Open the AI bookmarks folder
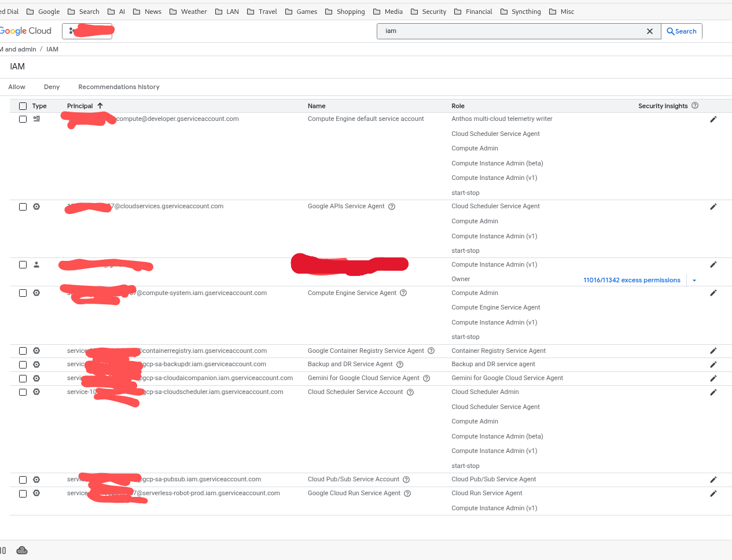The width and height of the screenshot is (732, 560). coord(116,12)
